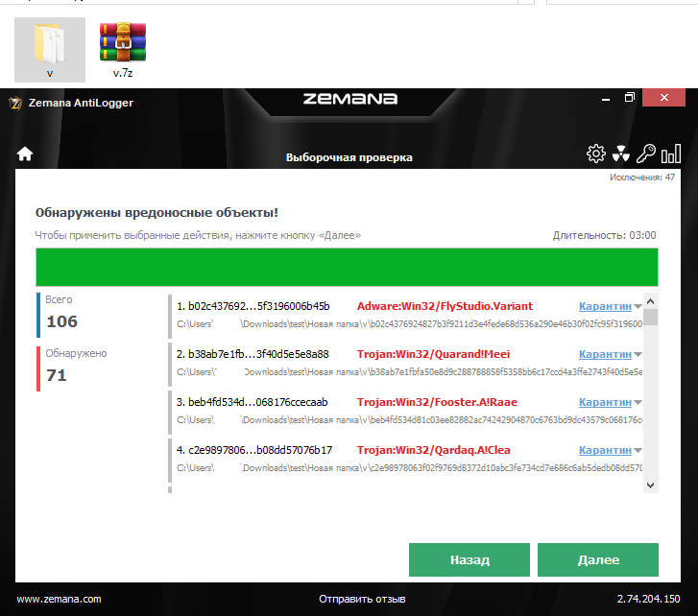The width and height of the screenshot is (698, 616).
Task: Open Карантин action link for Trojan:Win32/Quarand!Meei
Action: [x=605, y=354]
